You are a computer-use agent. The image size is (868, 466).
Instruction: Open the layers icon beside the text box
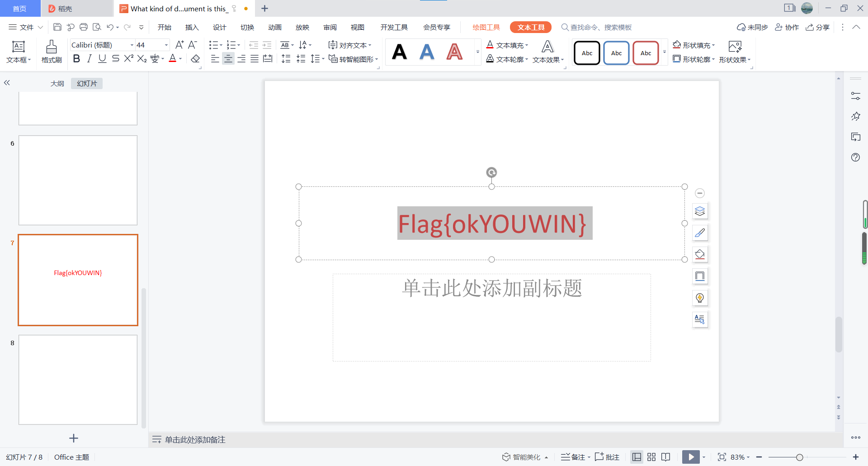pyautogui.click(x=700, y=211)
